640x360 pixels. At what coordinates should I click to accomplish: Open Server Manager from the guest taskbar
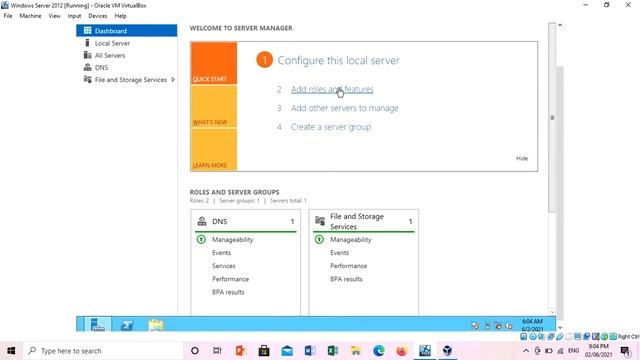[98, 325]
